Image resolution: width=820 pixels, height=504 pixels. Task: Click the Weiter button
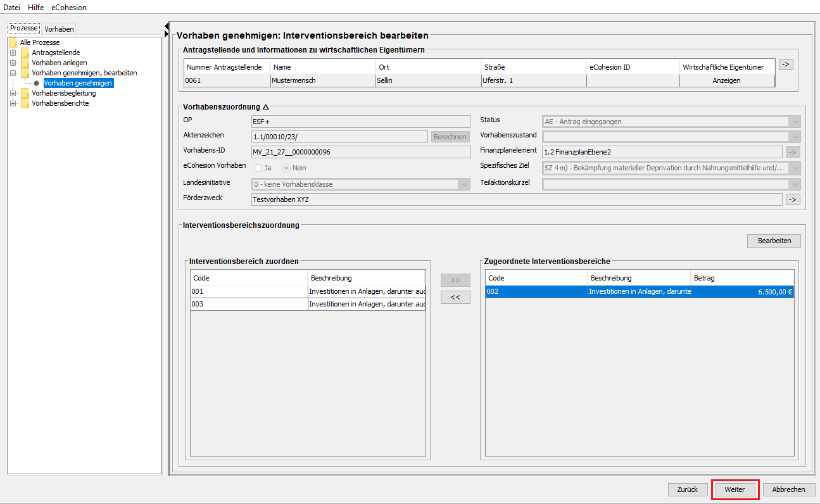point(735,489)
